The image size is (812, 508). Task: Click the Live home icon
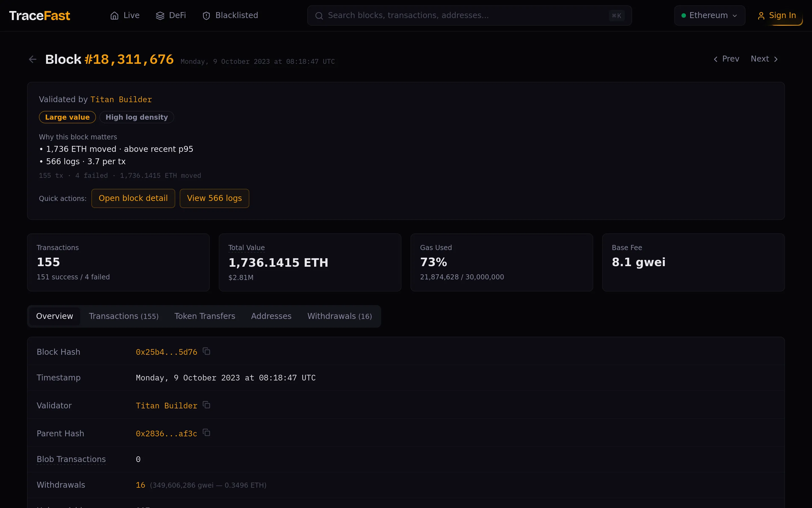point(114,16)
